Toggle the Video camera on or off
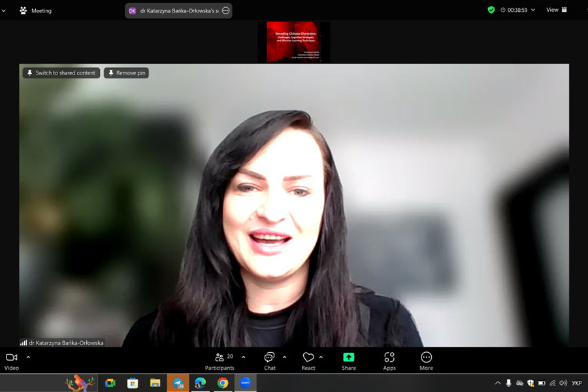 (x=12, y=361)
